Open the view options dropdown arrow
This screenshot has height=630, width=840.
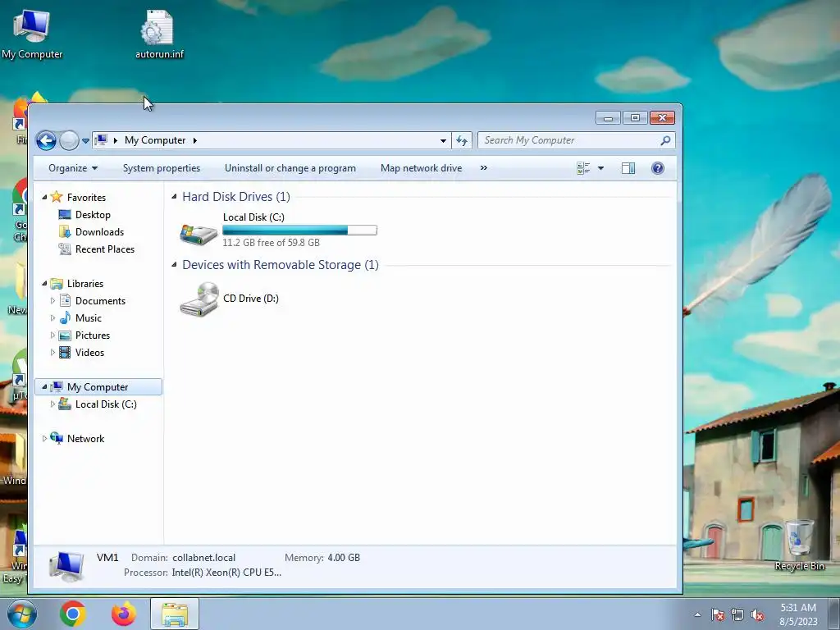coord(600,168)
